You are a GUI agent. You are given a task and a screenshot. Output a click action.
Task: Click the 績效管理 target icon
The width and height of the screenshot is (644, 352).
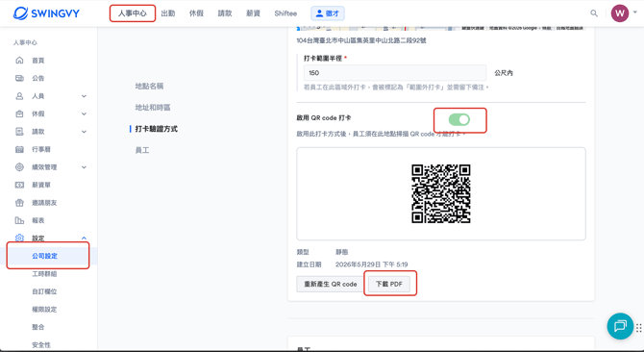pyautogui.click(x=19, y=167)
